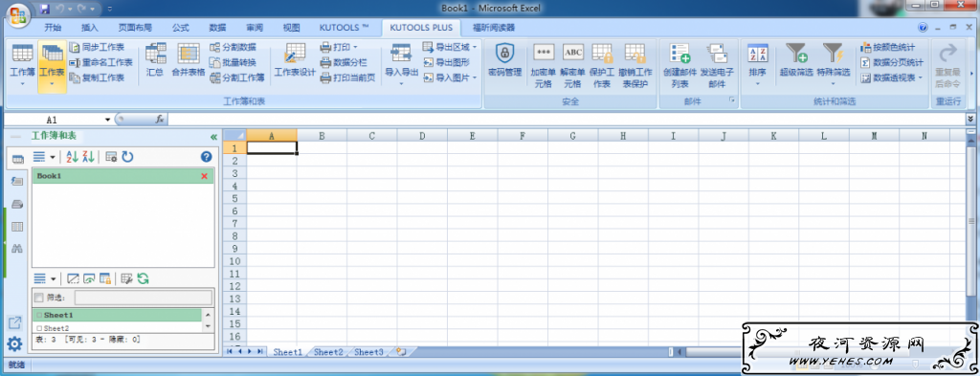
Task: Click the select-all corner of the grid
Action: coord(235,136)
